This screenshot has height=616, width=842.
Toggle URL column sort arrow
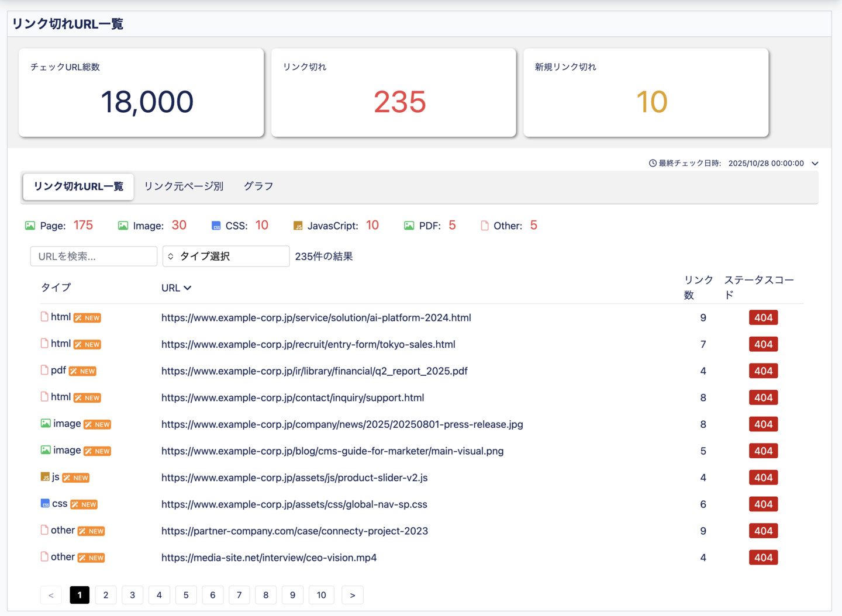coord(188,288)
